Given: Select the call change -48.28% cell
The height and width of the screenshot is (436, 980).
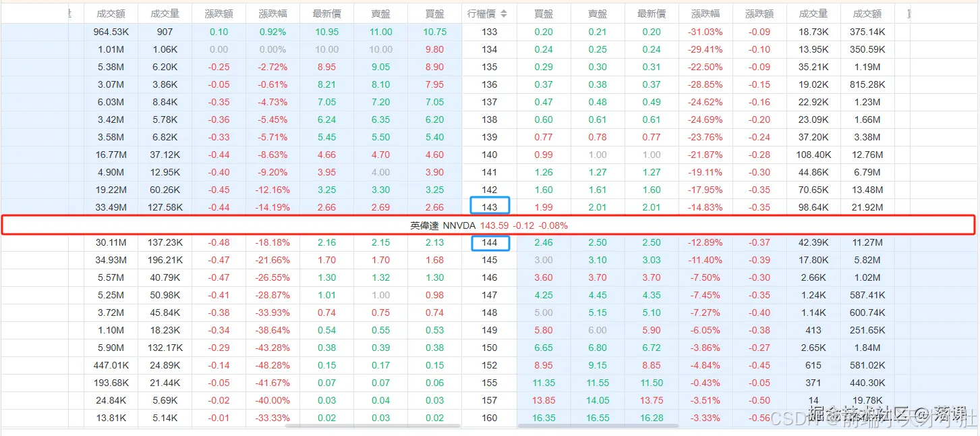Looking at the screenshot, I should point(272,365).
